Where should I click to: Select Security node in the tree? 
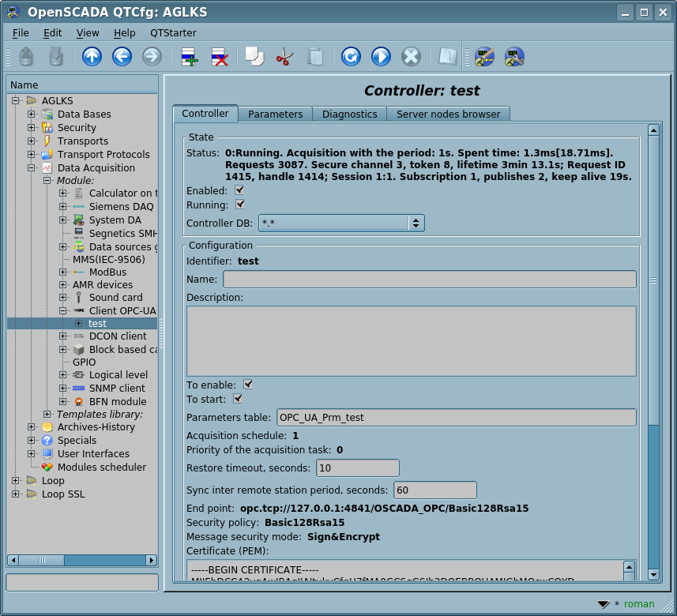[77, 127]
